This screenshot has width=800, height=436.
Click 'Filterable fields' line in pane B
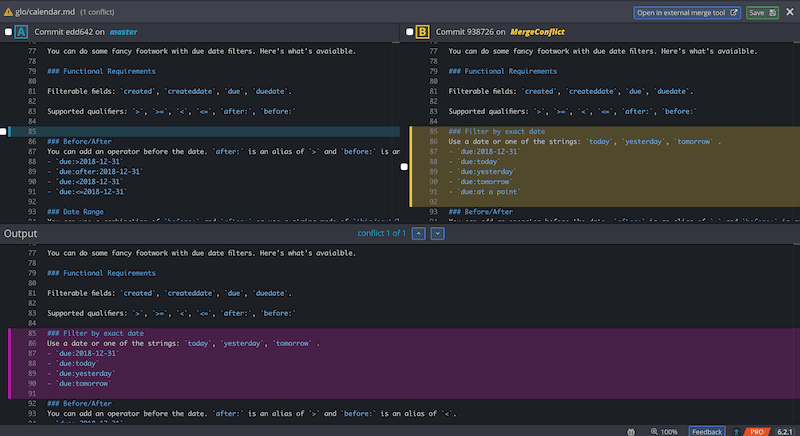pos(571,91)
